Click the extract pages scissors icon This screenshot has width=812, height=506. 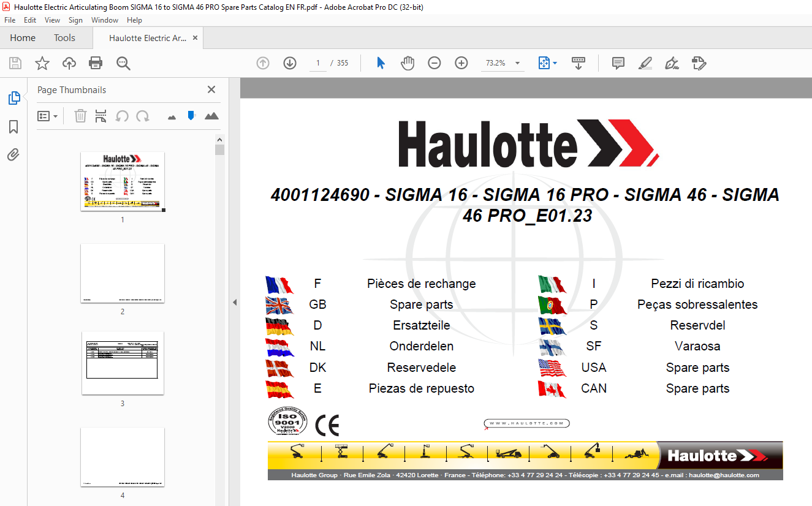pyautogui.click(x=101, y=116)
